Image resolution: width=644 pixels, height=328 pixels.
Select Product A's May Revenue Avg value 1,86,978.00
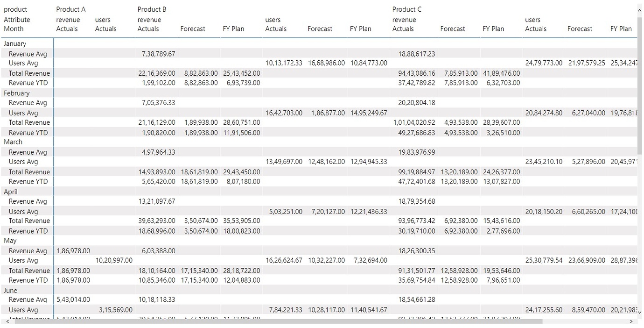(x=73, y=251)
